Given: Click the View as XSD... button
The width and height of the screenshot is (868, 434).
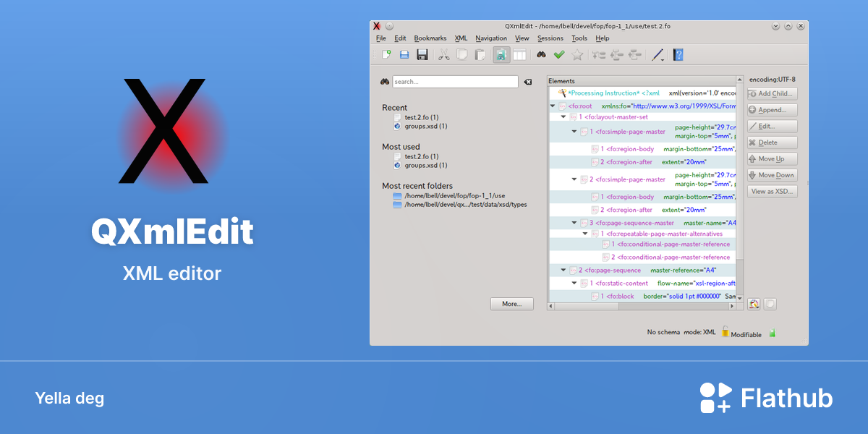Looking at the screenshot, I should click(x=773, y=192).
